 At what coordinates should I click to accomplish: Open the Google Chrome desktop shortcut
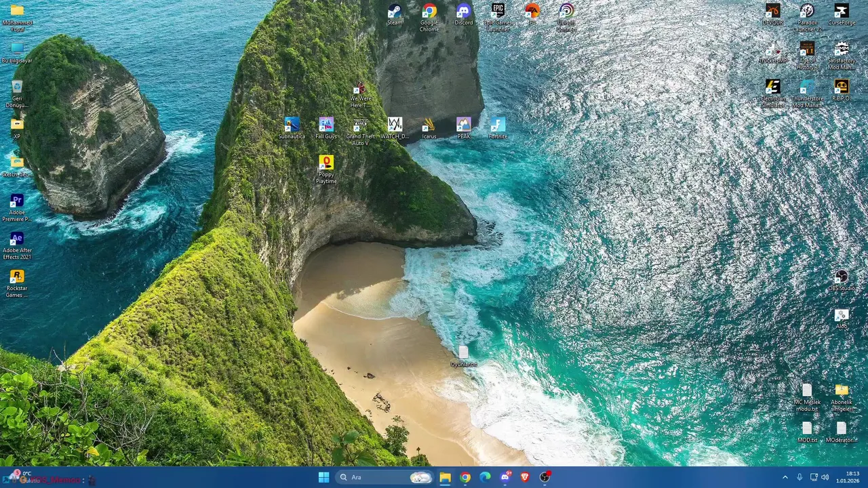coord(429,18)
